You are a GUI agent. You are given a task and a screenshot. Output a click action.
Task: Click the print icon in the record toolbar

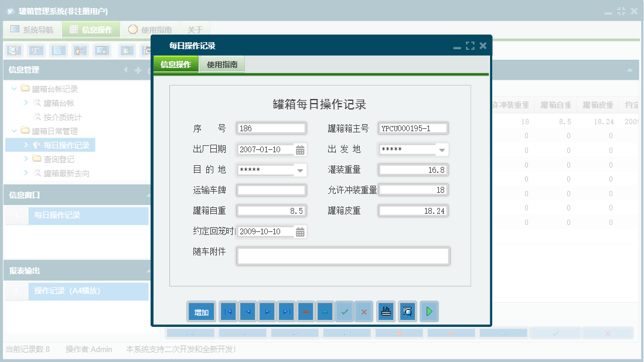[x=386, y=311]
